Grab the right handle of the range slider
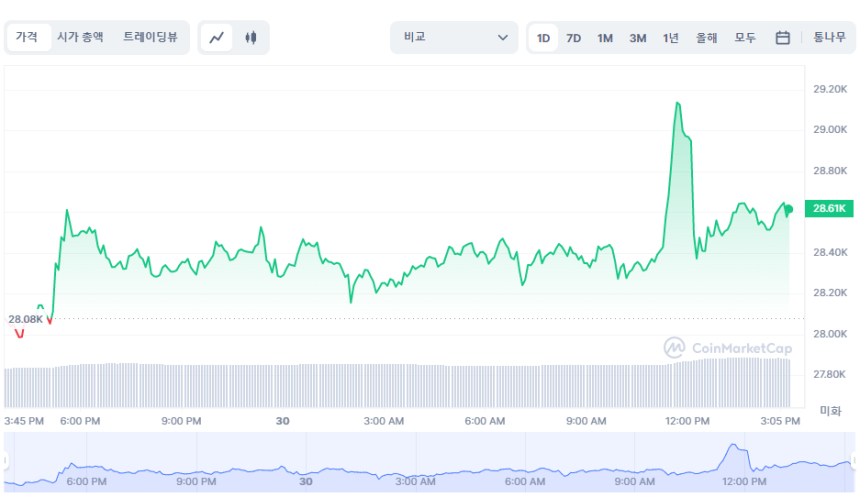The height and width of the screenshot is (497, 860). coord(855,461)
